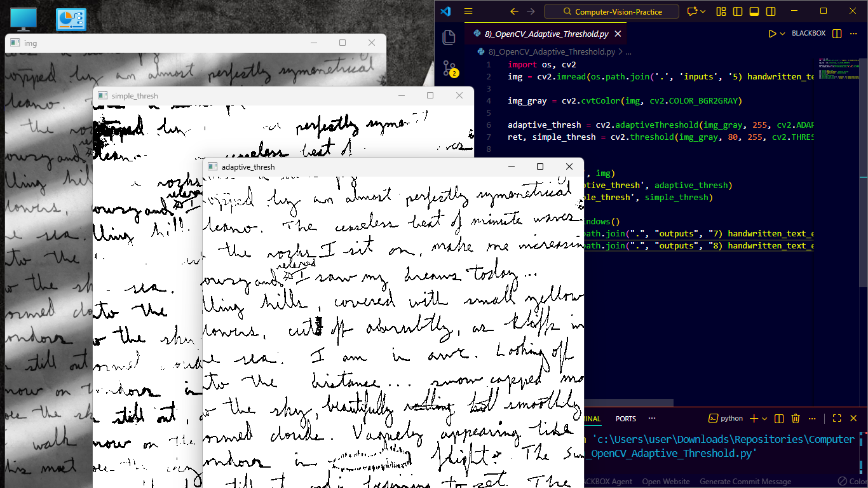The height and width of the screenshot is (488, 868).
Task: Open editor More Actions ellipsis menu
Action: tap(855, 34)
